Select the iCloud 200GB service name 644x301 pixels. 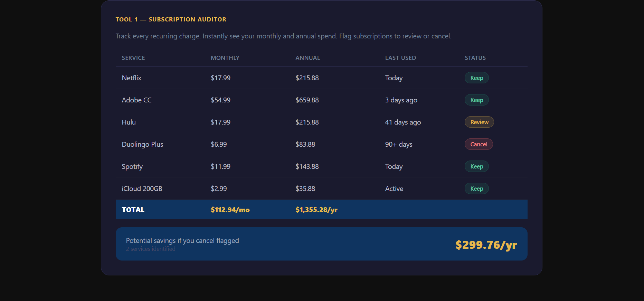142,189
